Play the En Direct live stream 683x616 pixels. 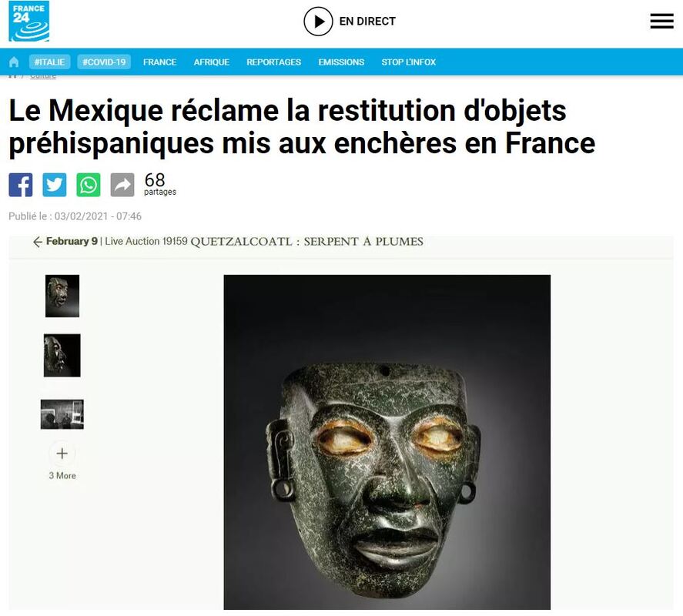point(318,22)
